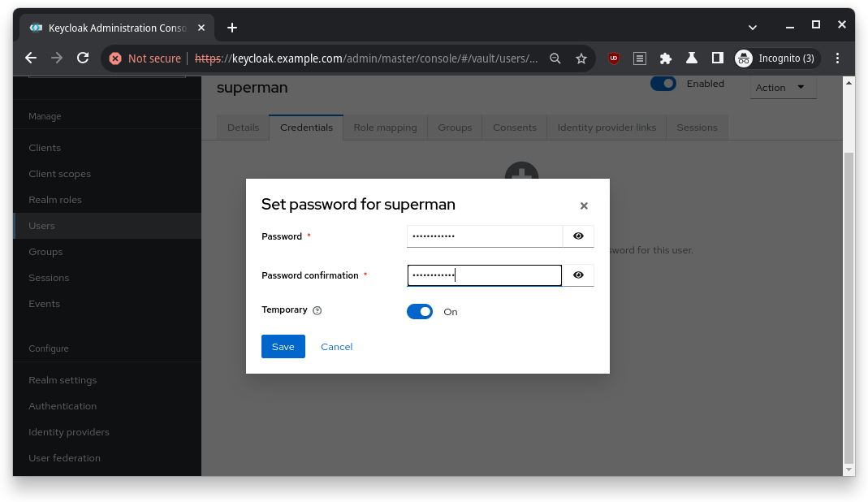The width and height of the screenshot is (868, 502).
Task: Show the Password field contents
Action: (578, 236)
